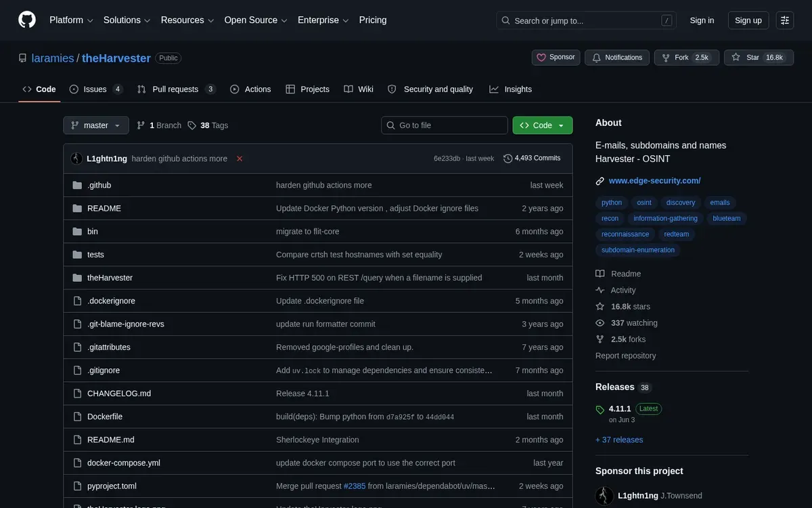Select the python topic tag

612,203
